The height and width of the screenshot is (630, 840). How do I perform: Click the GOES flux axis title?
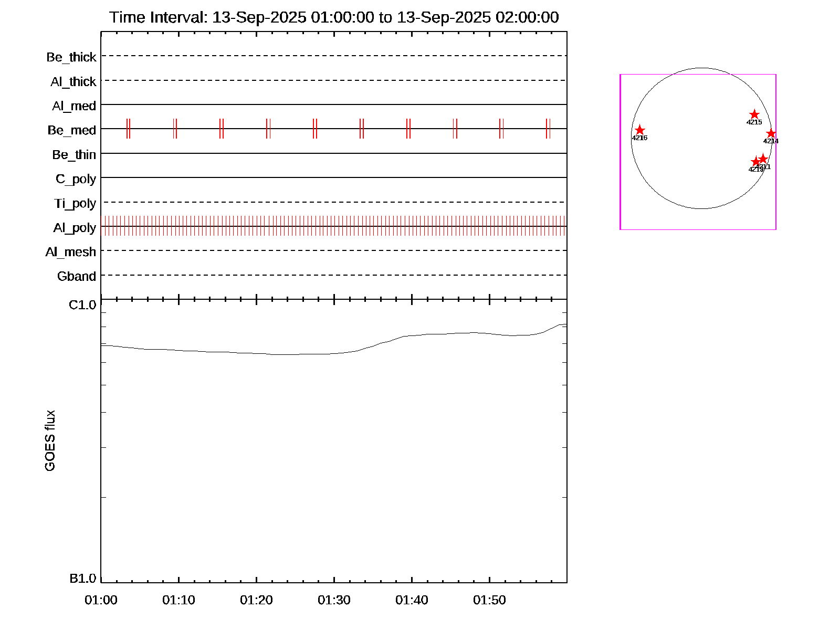[x=50, y=441]
